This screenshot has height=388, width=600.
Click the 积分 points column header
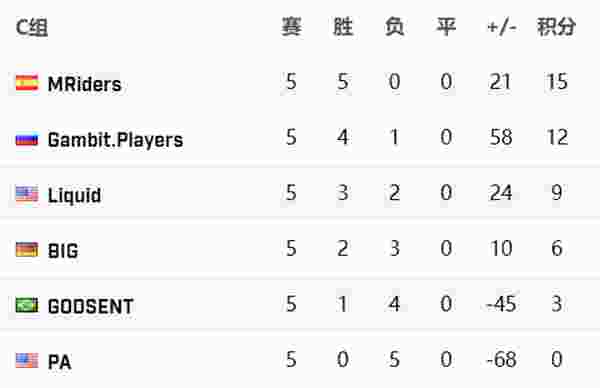556,27
